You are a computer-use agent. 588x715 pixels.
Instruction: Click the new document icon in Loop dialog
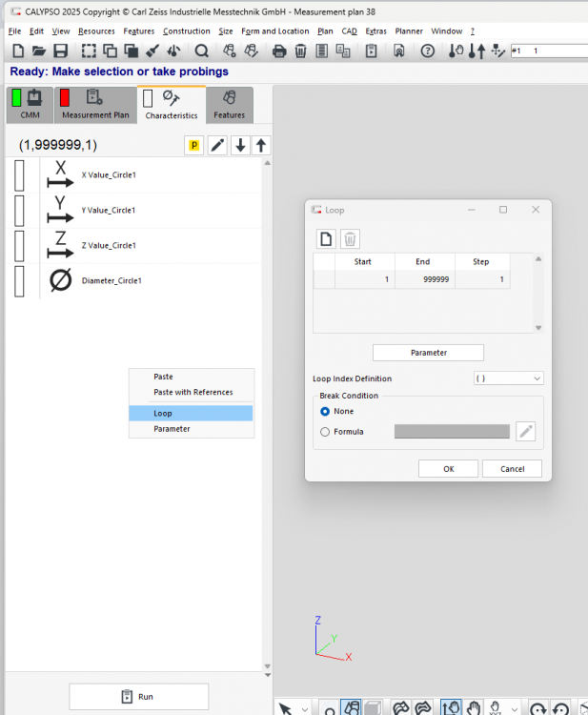pos(326,239)
